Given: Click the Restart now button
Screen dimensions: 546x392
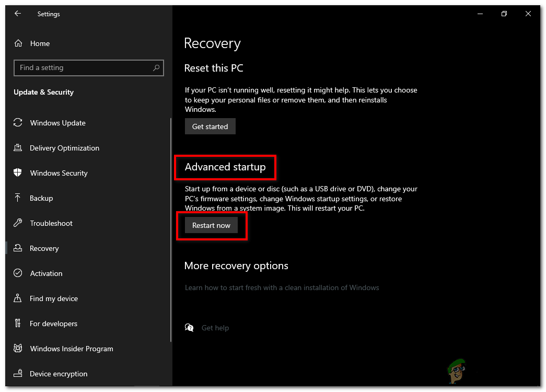Looking at the screenshot, I should click(211, 225).
